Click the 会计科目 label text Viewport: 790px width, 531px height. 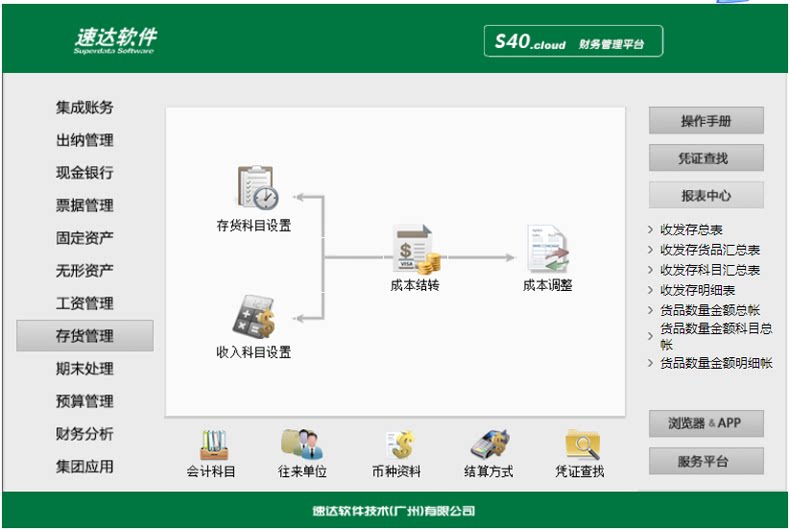click(x=211, y=472)
